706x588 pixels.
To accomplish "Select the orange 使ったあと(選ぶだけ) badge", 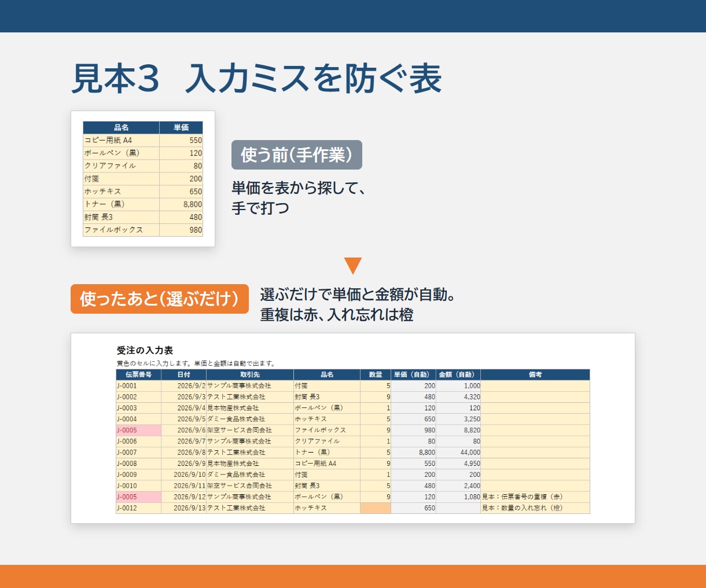I will tap(160, 299).
